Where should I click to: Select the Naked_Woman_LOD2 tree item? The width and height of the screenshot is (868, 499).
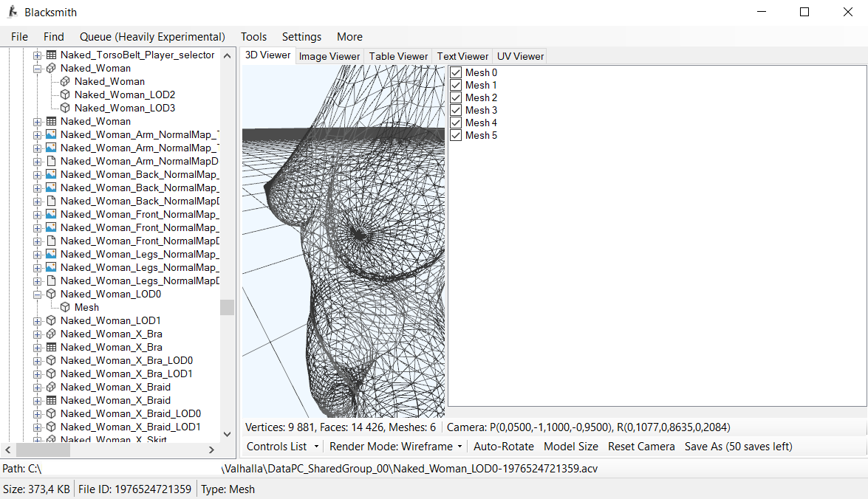pyautogui.click(x=125, y=94)
